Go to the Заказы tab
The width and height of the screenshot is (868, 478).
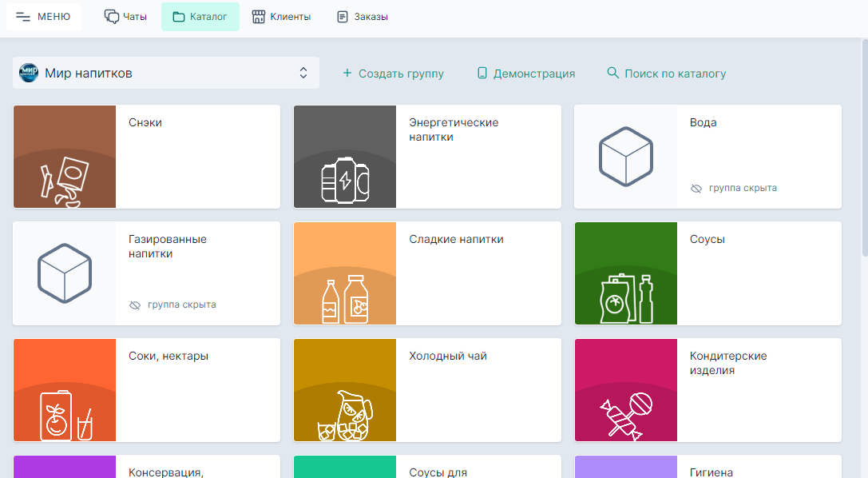tap(363, 16)
